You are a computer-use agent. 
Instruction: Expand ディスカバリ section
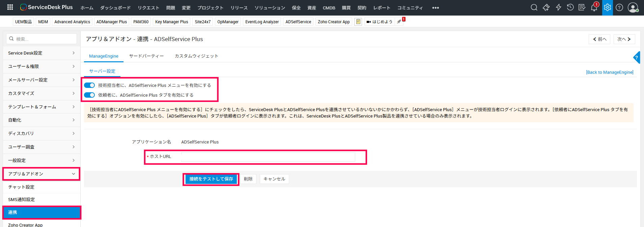click(x=41, y=133)
